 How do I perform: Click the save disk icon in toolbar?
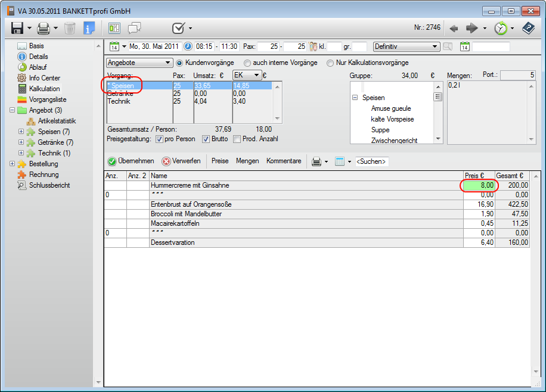pyautogui.click(x=17, y=28)
